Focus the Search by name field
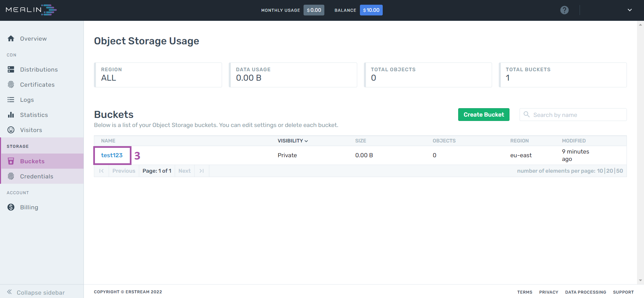 pos(573,115)
